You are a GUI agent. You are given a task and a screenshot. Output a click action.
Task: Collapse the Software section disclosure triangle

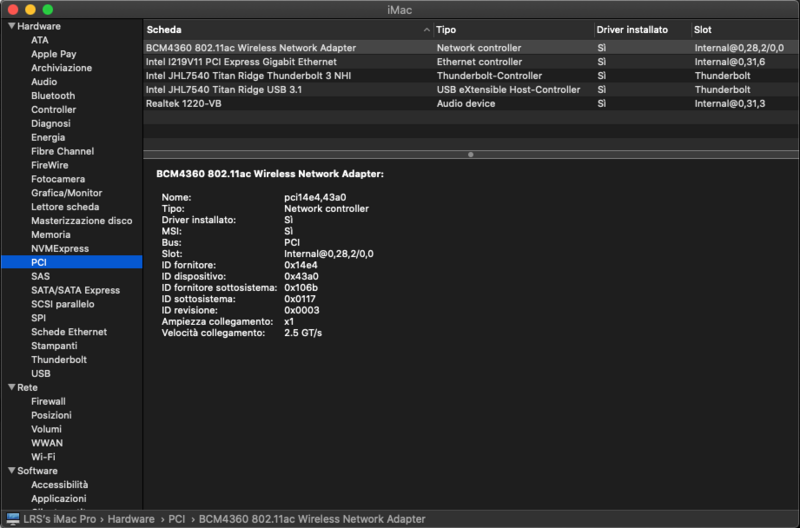tap(10, 471)
